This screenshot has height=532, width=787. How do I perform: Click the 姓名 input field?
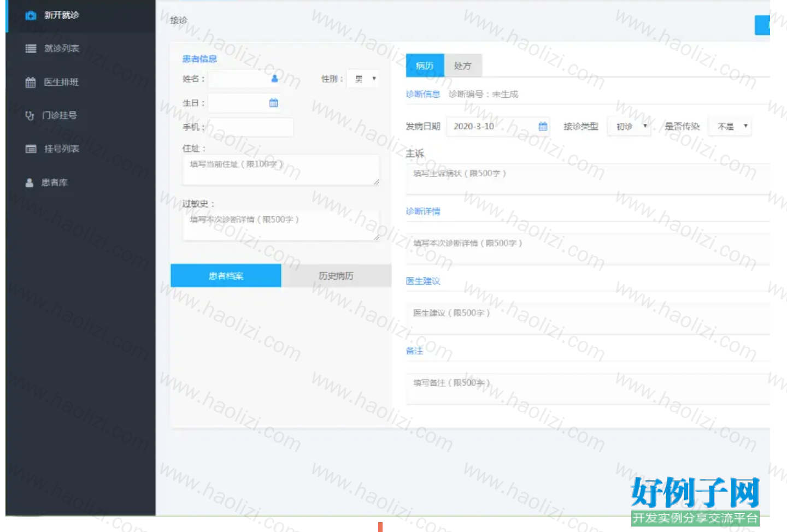(x=245, y=79)
